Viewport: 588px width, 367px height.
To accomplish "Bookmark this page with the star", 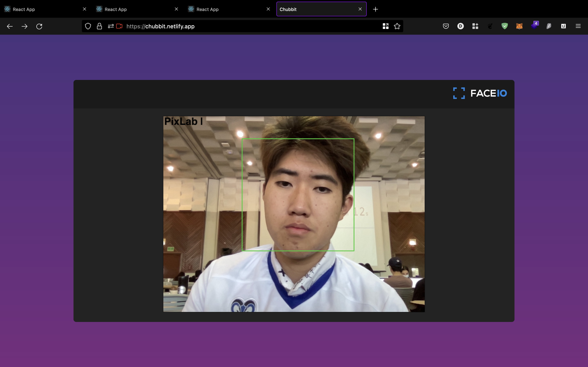I will (x=397, y=26).
